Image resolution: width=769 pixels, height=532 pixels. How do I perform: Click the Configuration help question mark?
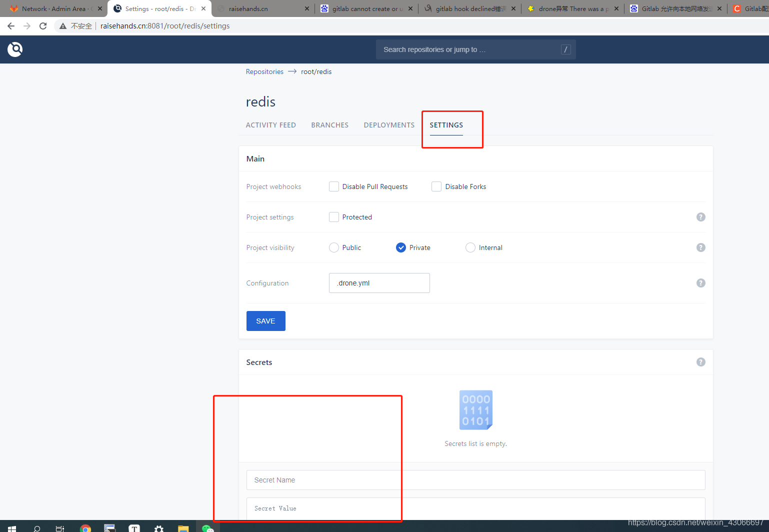700,283
